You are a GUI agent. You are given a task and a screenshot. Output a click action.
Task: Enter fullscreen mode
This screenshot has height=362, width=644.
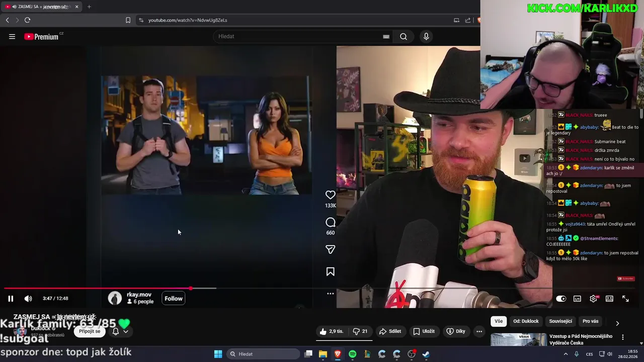coord(625,299)
